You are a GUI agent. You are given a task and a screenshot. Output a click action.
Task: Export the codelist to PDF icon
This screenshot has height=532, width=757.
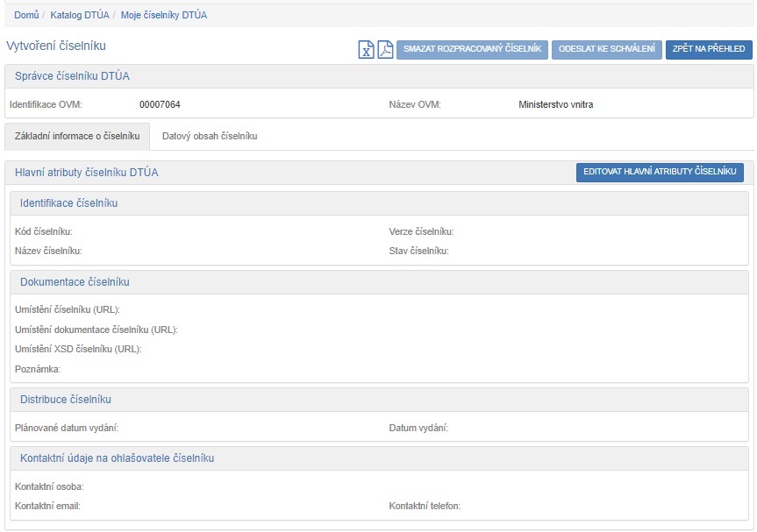coord(385,49)
